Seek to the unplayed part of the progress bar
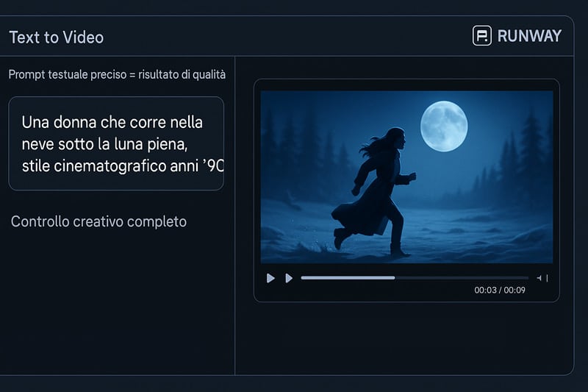Image resolution: width=588 pixels, height=392 pixels. point(462,278)
